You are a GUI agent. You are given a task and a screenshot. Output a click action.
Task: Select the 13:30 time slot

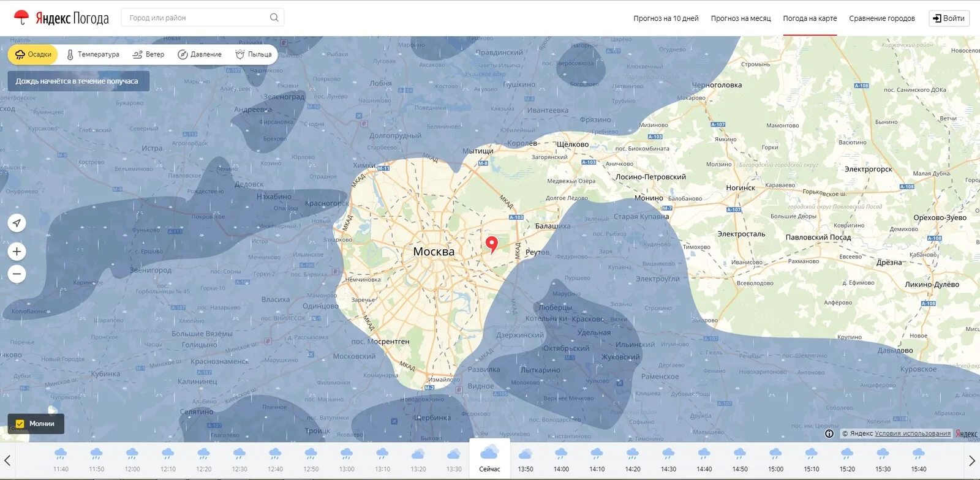454,460
